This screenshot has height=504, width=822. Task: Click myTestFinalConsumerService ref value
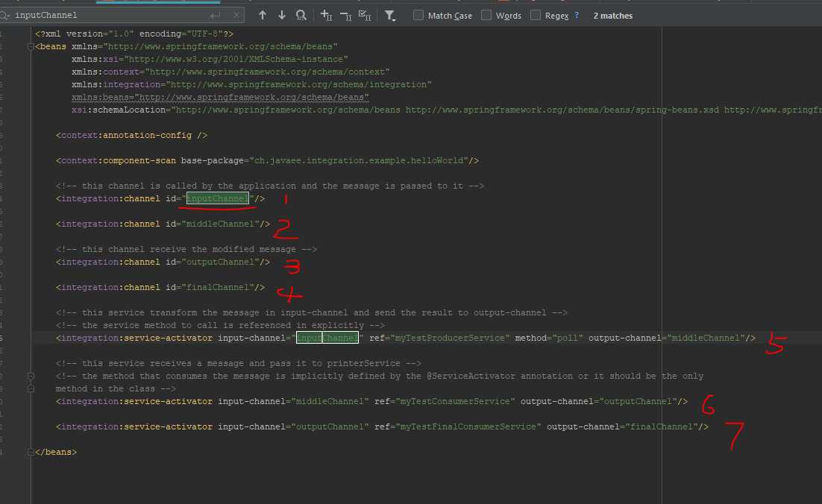tap(468, 426)
